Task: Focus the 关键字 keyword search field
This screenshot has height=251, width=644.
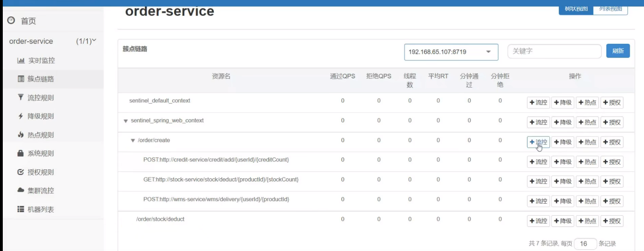Action: click(554, 51)
